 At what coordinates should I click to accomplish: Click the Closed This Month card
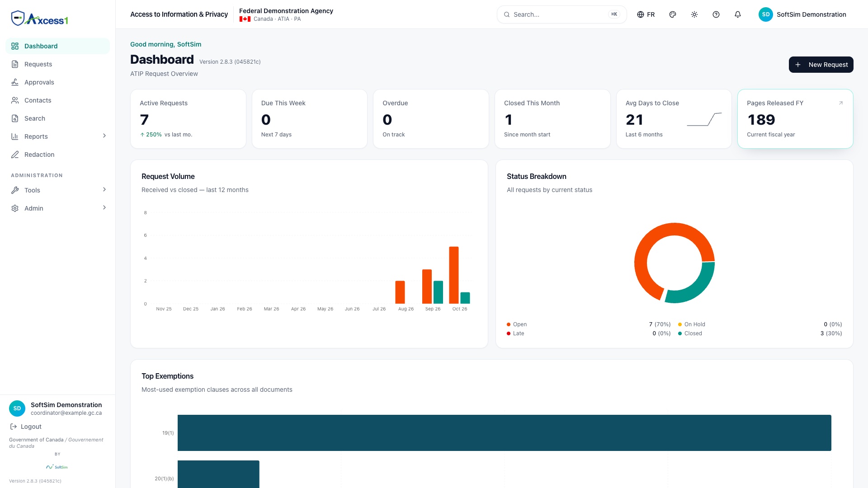[552, 119]
